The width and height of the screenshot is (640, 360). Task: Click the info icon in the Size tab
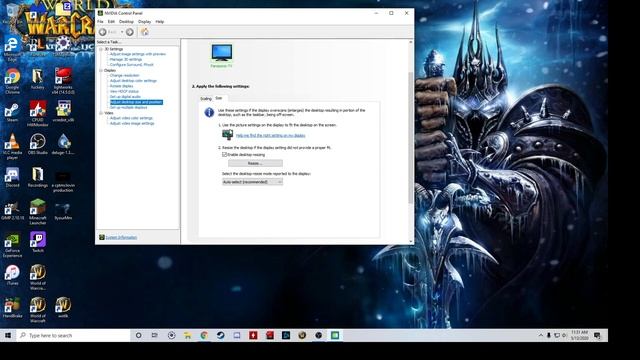(209, 113)
